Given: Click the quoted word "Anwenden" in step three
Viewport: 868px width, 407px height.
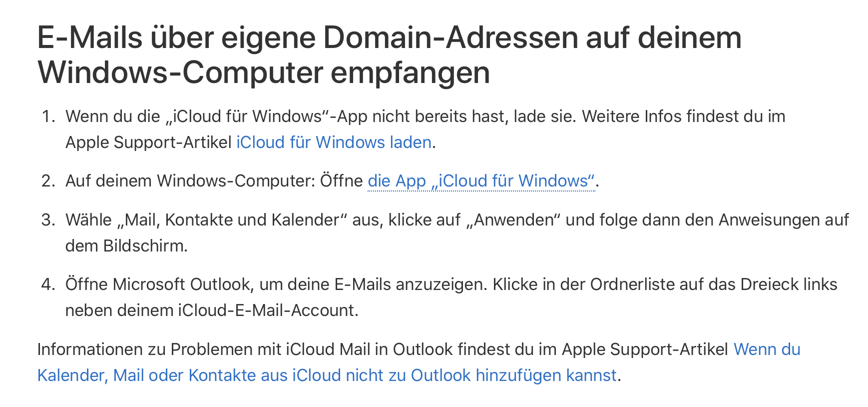Looking at the screenshot, I should (513, 220).
